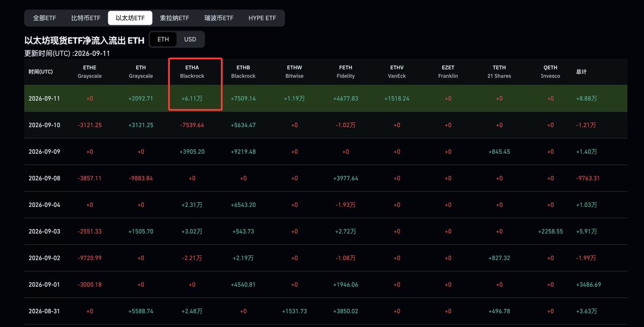Select the 2026-09-11 date cell
This screenshot has width=644, height=327.
click(45, 99)
